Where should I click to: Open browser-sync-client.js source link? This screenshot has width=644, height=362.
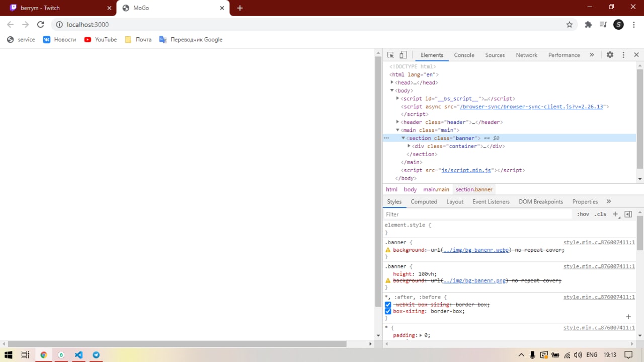pyautogui.click(x=531, y=107)
